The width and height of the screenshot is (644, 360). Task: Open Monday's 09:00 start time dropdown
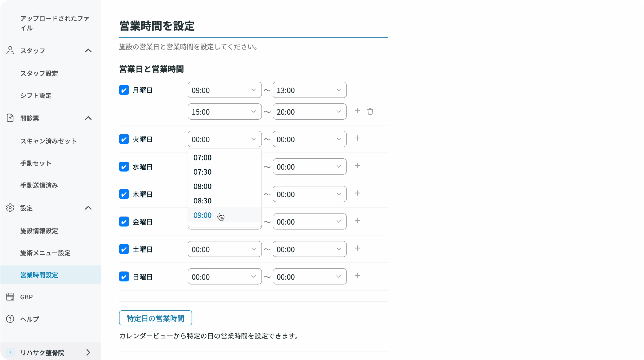tap(224, 90)
